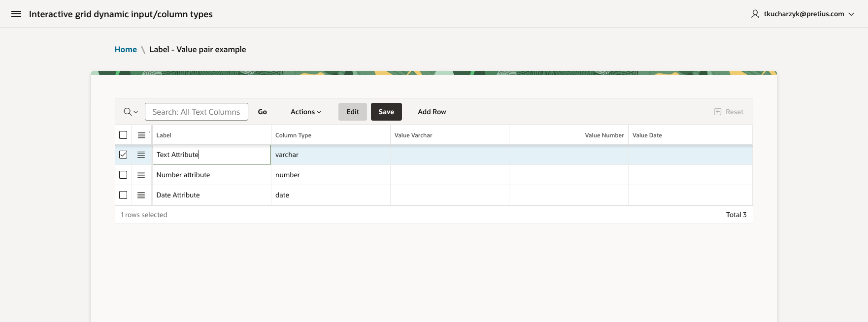The height and width of the screenshot is (322, 868).
Task: Sort by the Column Type header
Action: 293,135
